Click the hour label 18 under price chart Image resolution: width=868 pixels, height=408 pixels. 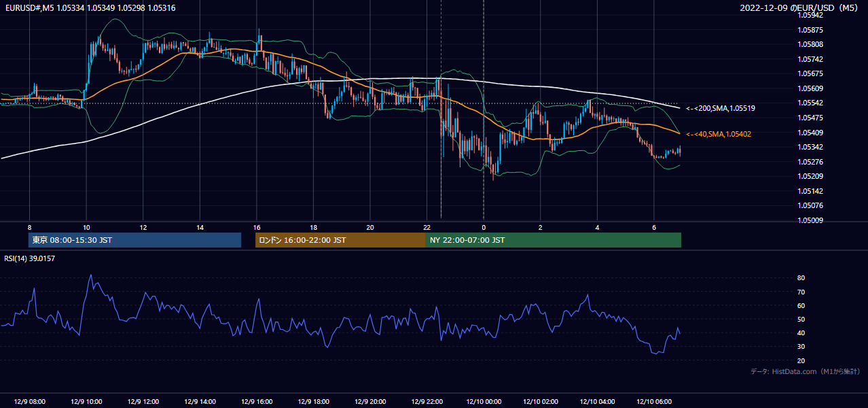[313, 227]
